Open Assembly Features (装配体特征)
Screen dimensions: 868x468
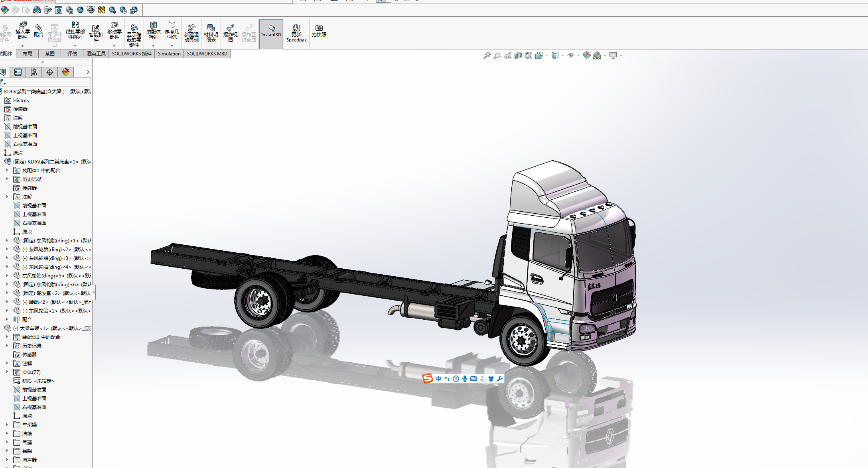[154, 31]
